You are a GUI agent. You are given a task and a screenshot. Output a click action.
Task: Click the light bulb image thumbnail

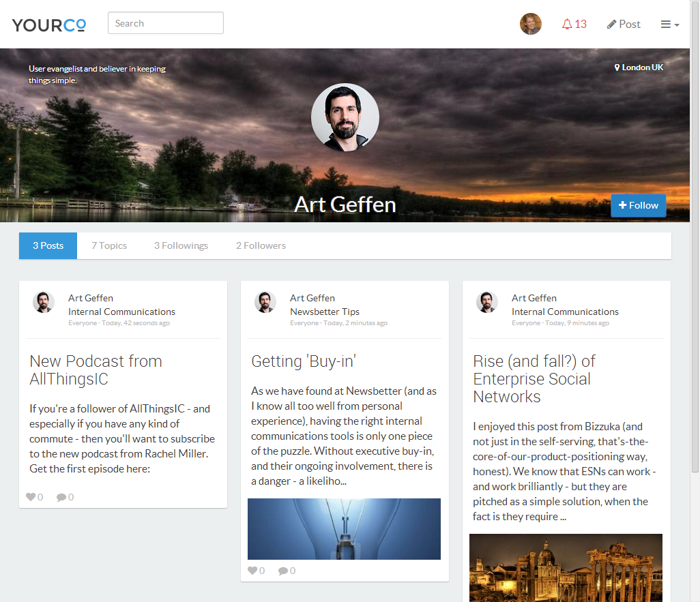click(x=344, y=529)
